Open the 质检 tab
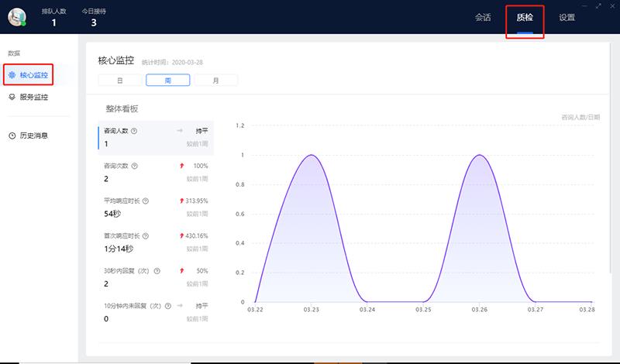The width and height of the screenshot is (620, 364). pos(525,17)
